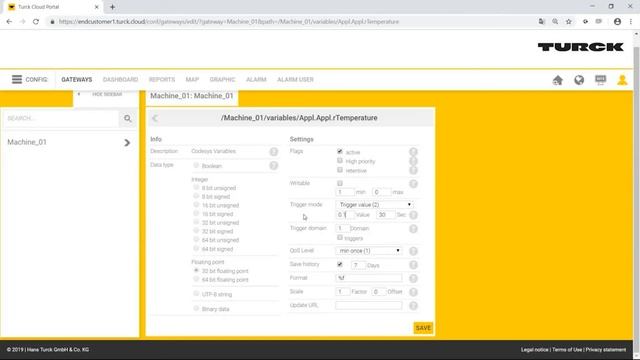
Task: Select Binary data type
Action: point(196,308)
